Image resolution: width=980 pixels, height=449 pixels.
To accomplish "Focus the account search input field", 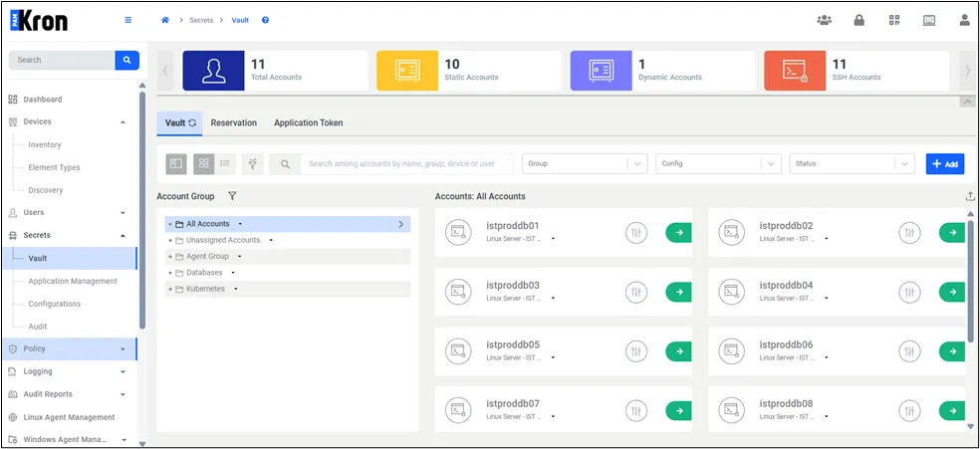I will coord(407,163).
